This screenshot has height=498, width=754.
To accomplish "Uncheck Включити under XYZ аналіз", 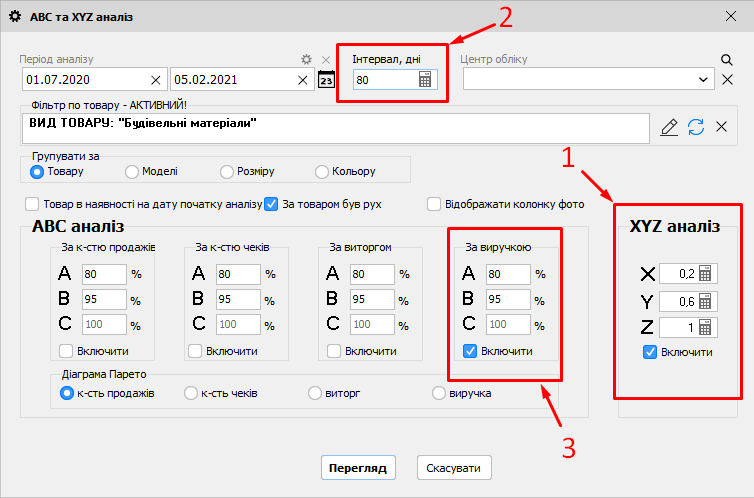I will [x=650, y=352].
